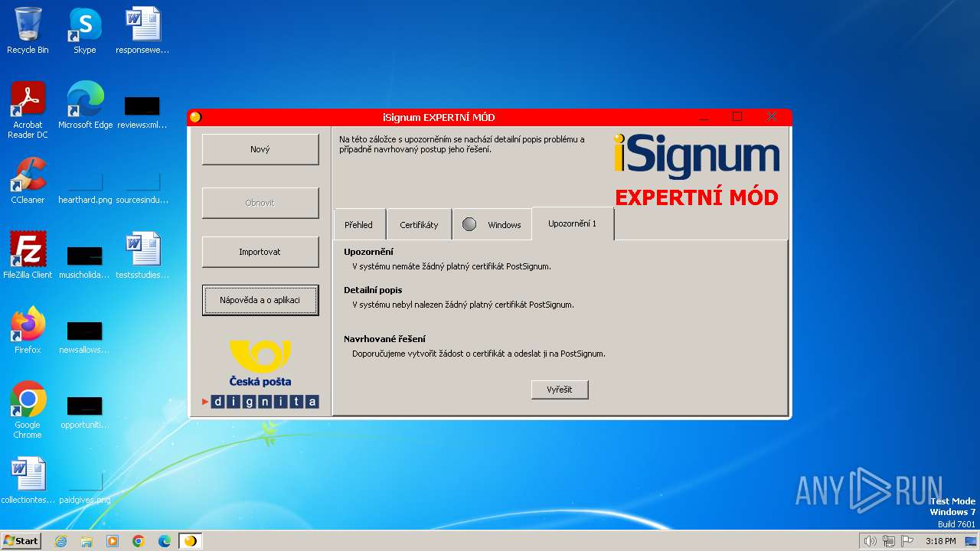This screenshot has width=980, height=551.
Task: Click 'V systému nemáte žádný platný certifikát' text
Action: tap(451, 266)
